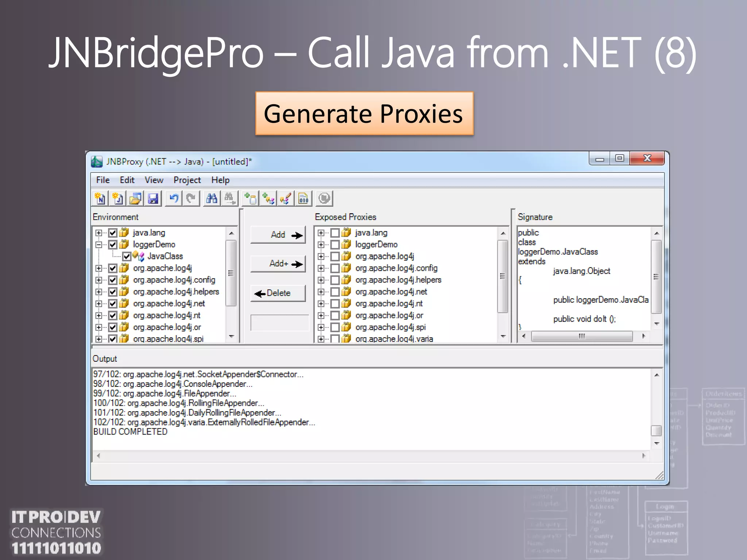
Task: Click the grayed Stop build icon
Action: point(324,198)
